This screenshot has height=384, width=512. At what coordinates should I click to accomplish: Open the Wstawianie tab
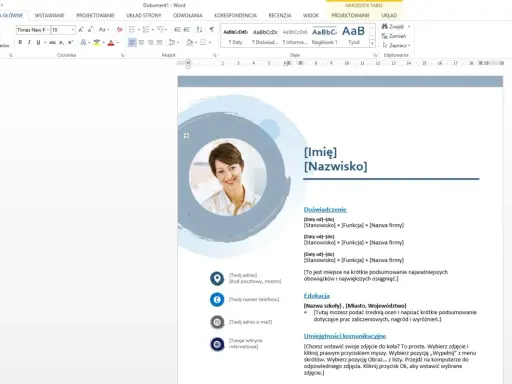pyautogui.click(x=50, y=15)
